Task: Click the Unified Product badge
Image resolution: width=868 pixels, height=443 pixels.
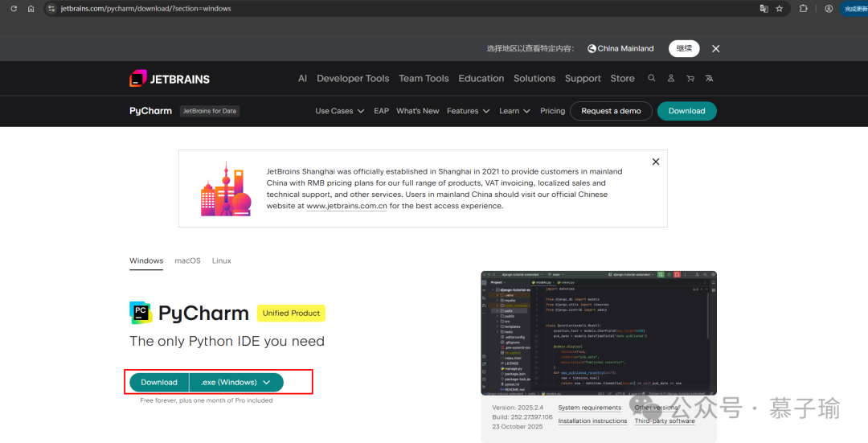Action: pyautogui.click(x=291, y=313)
